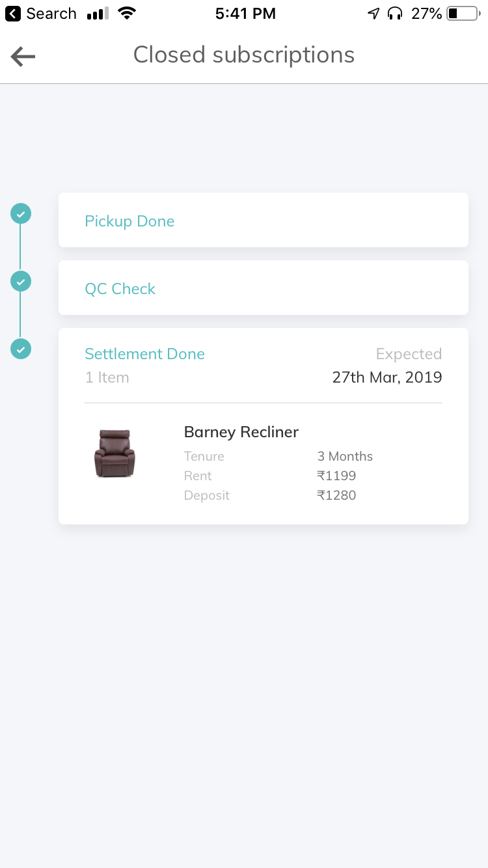Viewport: 488px width, 868px height.
Task: Tap the ₹1199 rent amount
Action: (x=336, y=476)
